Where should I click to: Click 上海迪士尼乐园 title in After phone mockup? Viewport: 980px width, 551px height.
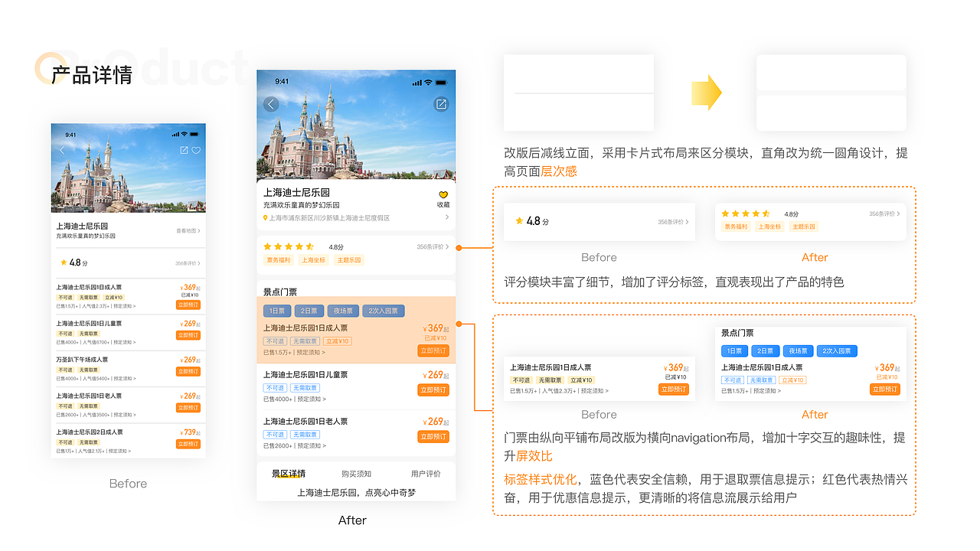click(x=297, y=193)
